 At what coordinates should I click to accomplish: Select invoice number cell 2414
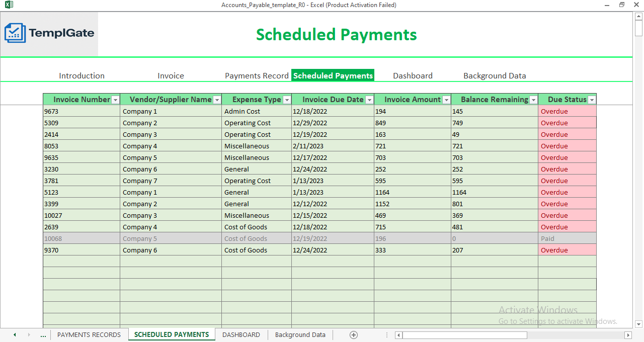click(x=82, y=134)
